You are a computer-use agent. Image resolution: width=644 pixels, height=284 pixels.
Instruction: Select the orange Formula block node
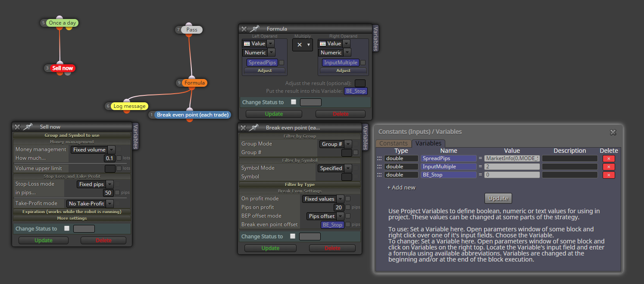(x=194, y=83)
